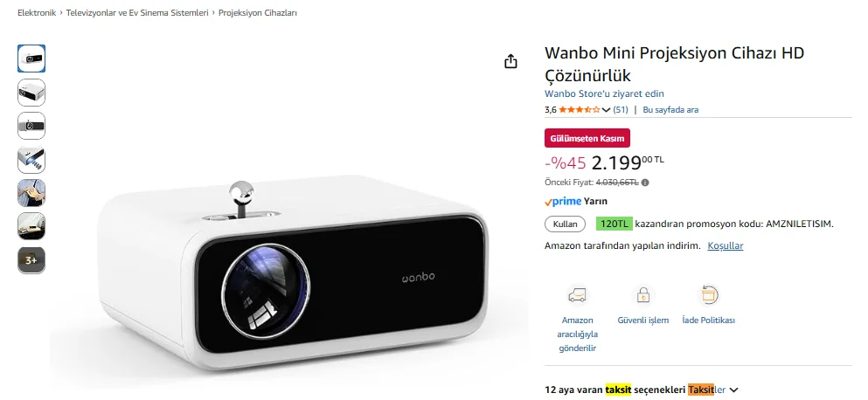
Task: Click the star rating icons
Action: [x=579, y=109]
